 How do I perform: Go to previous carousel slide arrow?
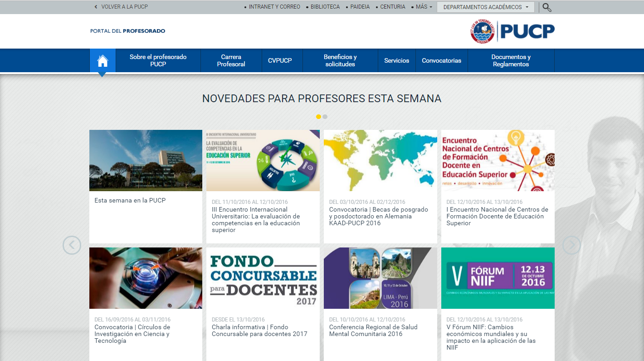pos(72,245)
